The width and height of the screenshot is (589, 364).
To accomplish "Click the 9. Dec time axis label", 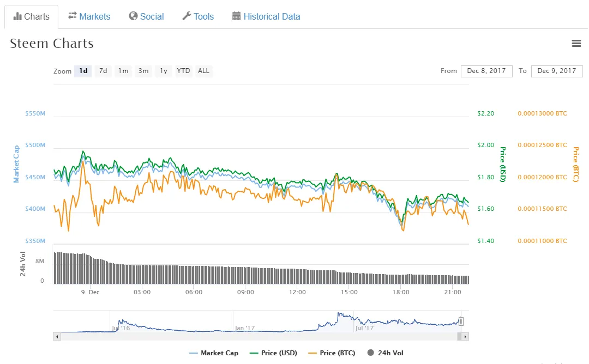I will coord(90,292).
